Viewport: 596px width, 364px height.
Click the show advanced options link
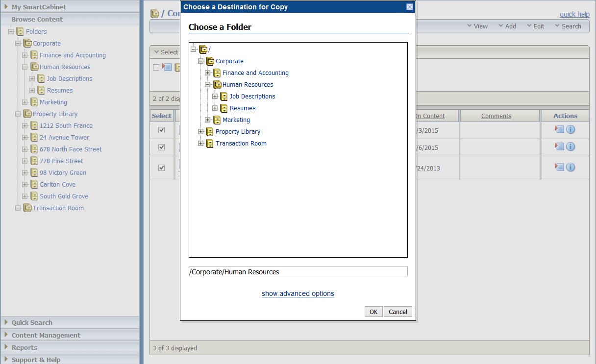[x=298, y=293]
